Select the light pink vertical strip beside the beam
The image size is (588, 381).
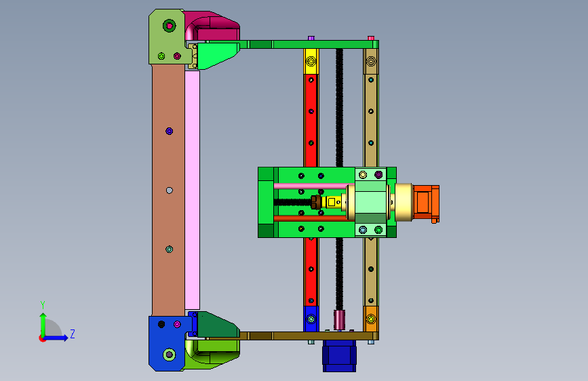[x=193, y=190]
